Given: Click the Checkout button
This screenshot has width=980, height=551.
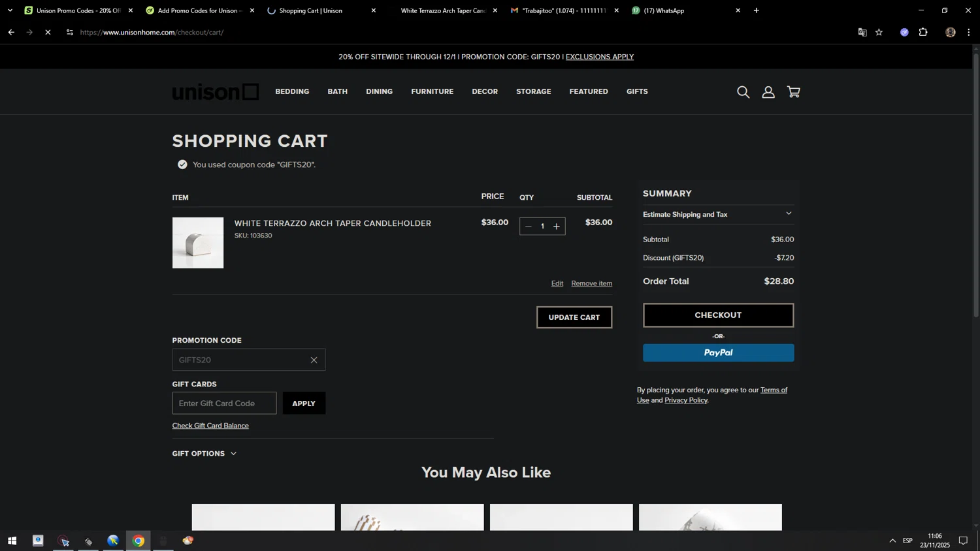Looking at the screenshot, I should (x=718, y=315).
